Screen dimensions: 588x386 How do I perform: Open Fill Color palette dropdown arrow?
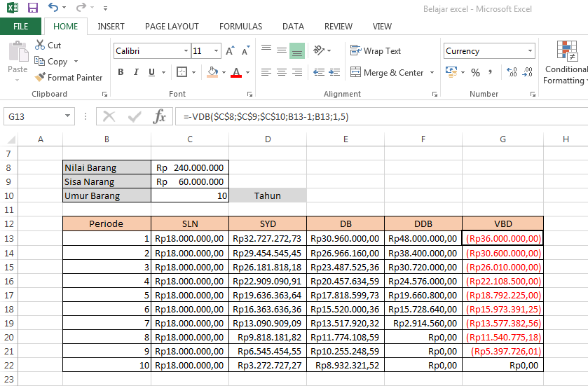pos(224,72)
